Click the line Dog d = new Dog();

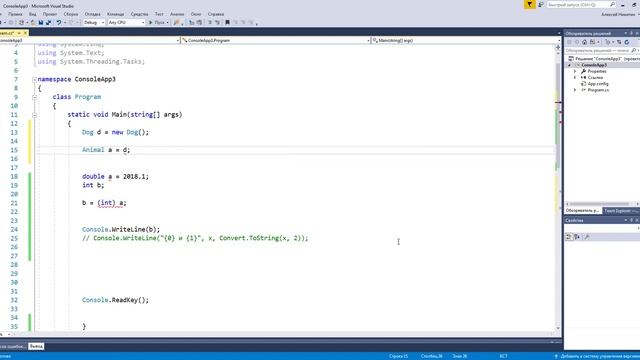[x=116, y=132]
